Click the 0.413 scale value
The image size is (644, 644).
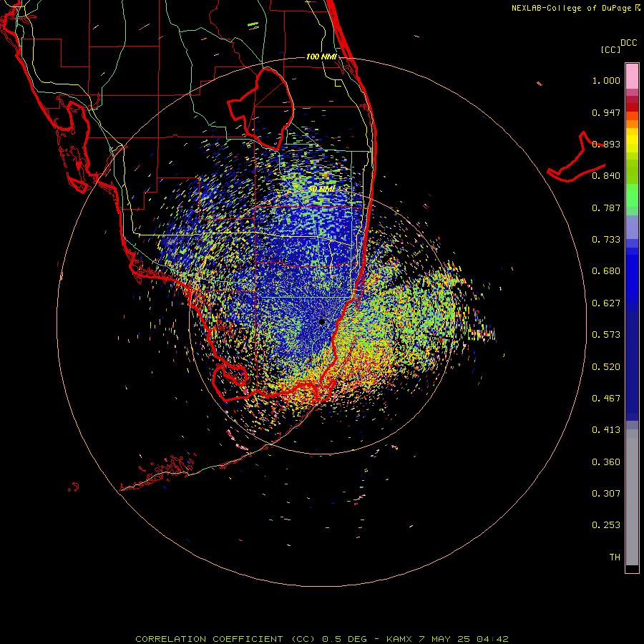point(606,430)
